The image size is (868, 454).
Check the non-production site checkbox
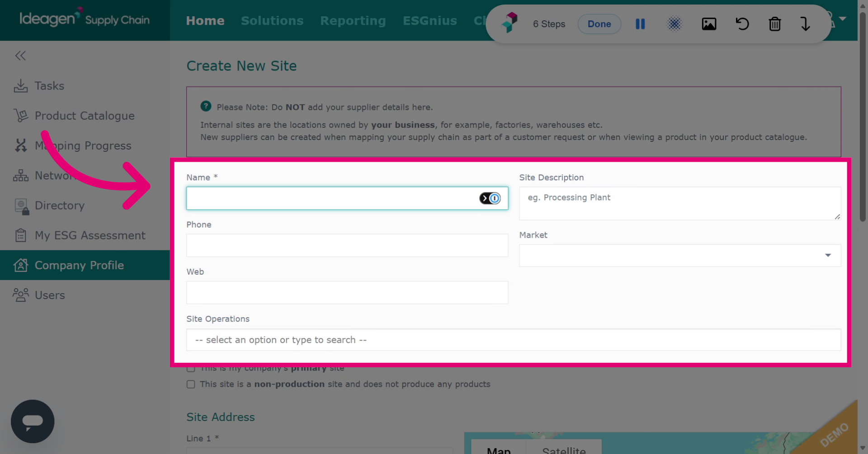(191, 384)
